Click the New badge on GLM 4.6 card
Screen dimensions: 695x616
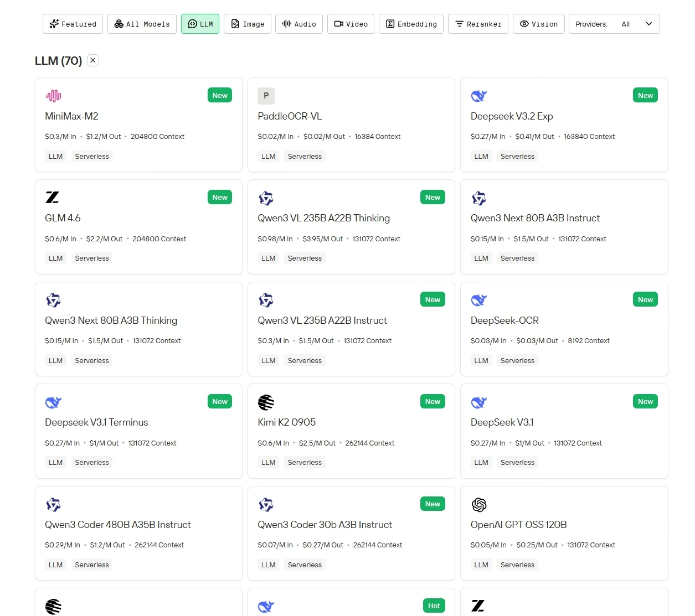pos(220,197)
